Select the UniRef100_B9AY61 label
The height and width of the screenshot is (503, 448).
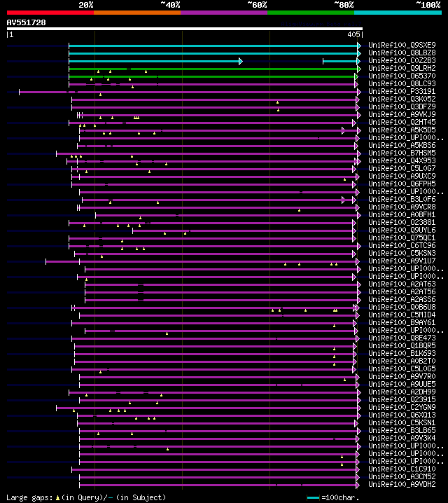click(x=402, y=322)
